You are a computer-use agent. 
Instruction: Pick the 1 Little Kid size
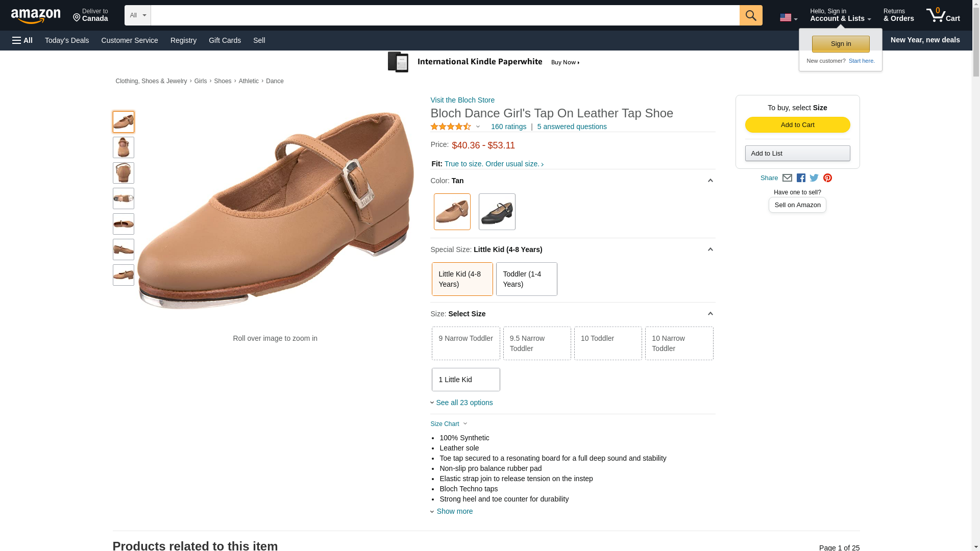click(x=465, y=380)
